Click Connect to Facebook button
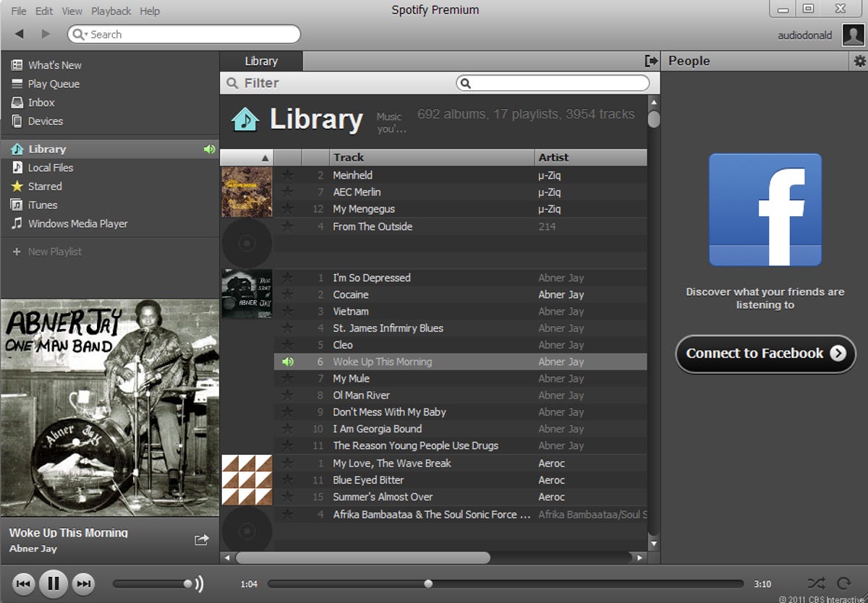Viewport: 868px width, 603px height. click(765, 354)
